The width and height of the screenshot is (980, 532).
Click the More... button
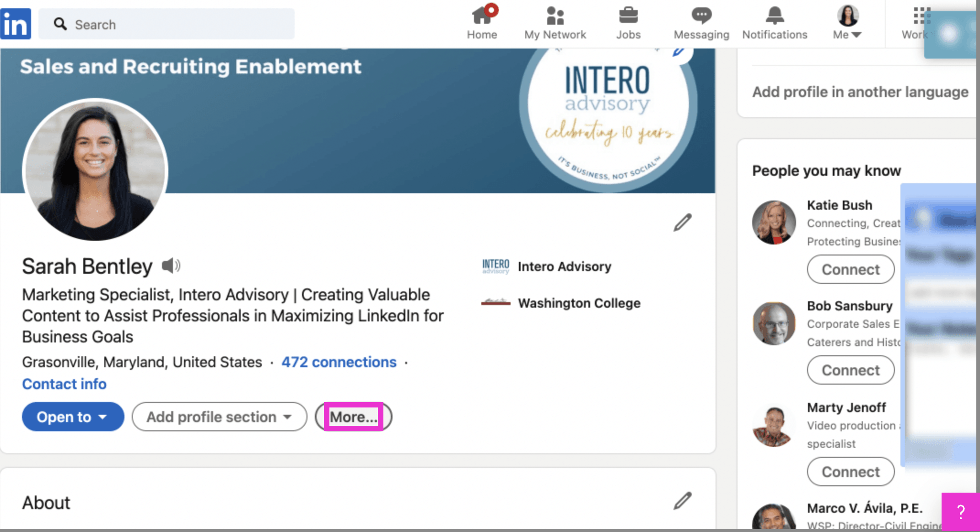point(353,417)
